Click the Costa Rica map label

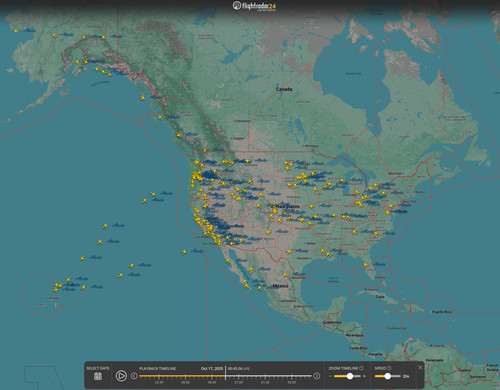pyautogui.click(x=358, y=348)
